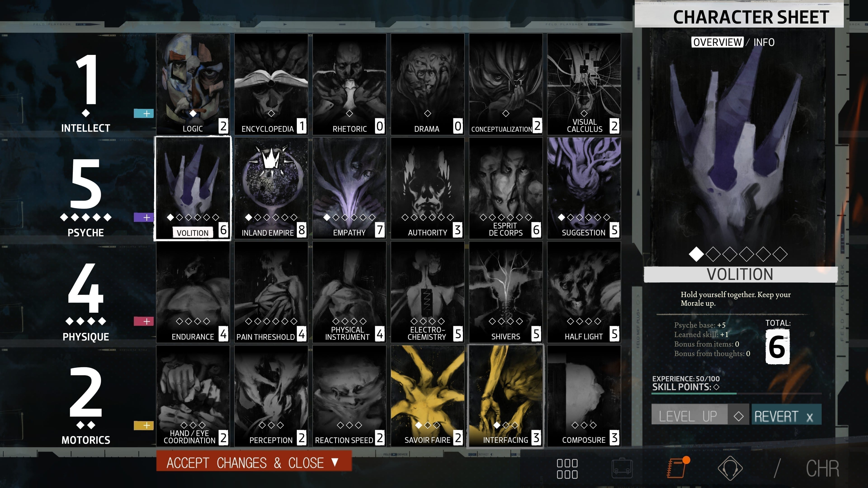Select the Savoir Faire skill card
868x488 pixels.
coord(427,396)
